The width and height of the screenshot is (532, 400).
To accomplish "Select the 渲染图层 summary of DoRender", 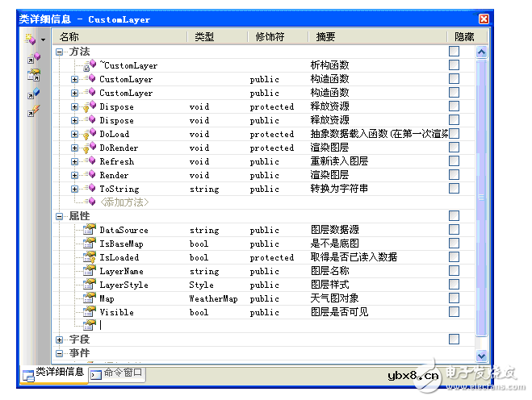I will [329, 147].
